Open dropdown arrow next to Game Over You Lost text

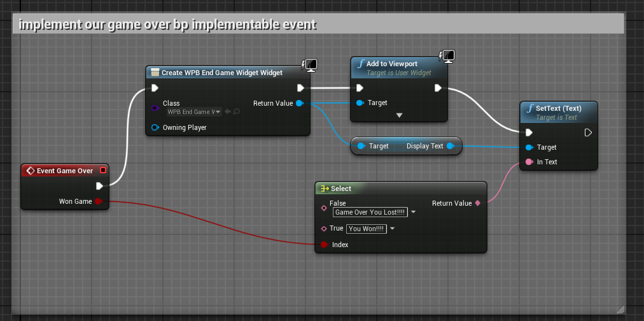click(x=413, y=212)
